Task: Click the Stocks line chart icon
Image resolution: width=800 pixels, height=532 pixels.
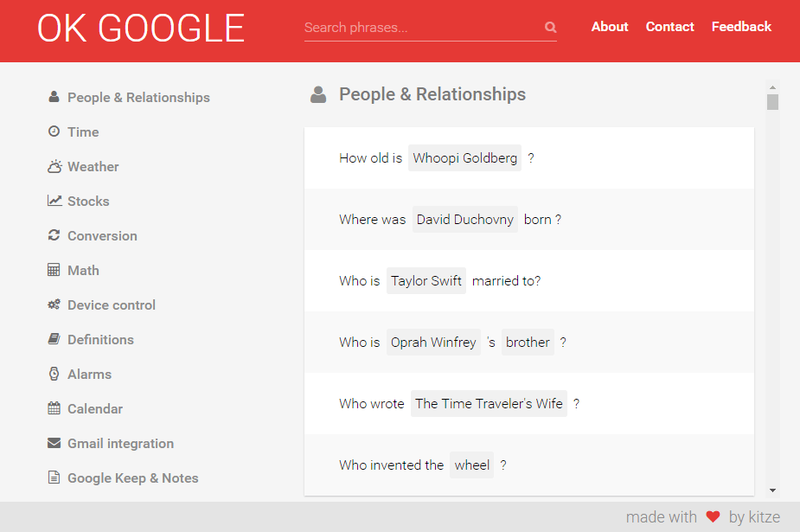Action: 54,201
